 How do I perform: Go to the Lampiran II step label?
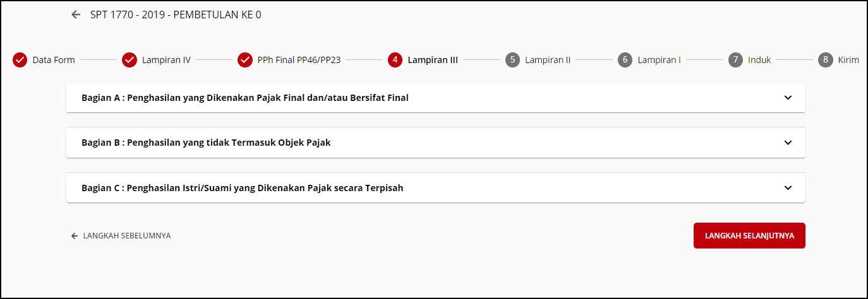(x=548, y=61)
